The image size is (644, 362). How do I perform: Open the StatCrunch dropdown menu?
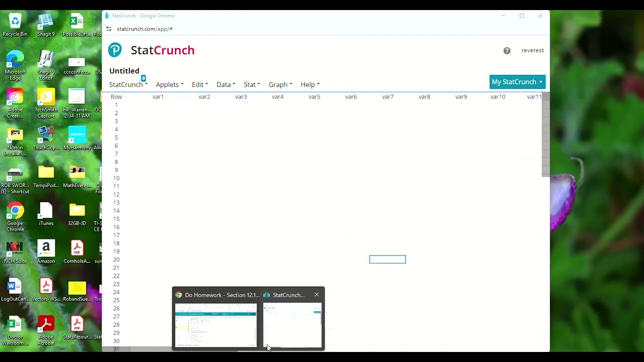[128, 84]
